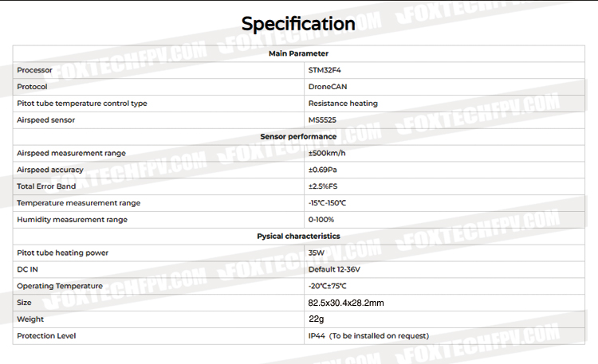This screenshot has width=598, height=364.
Task: Select Pitot tube temperature control type label
Action: point(82,104)
